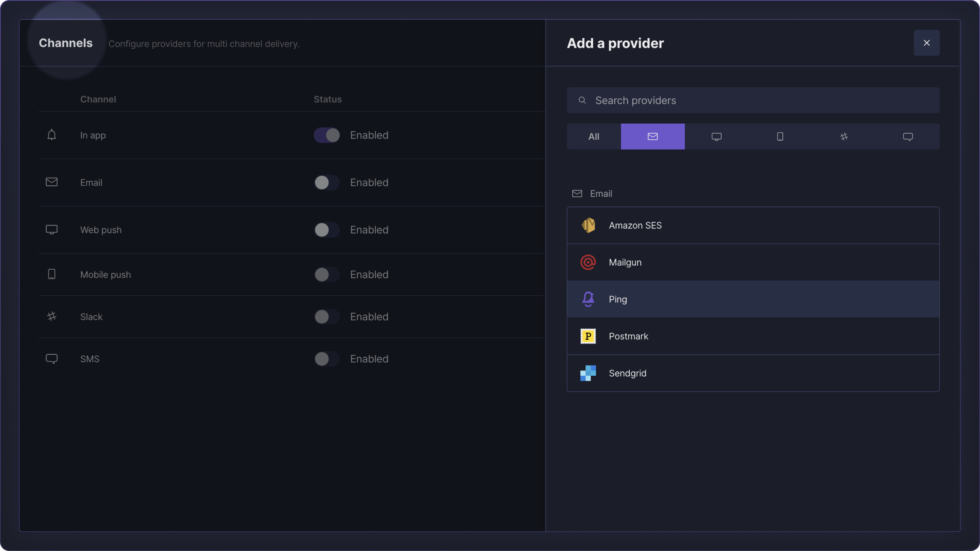980x551 pixels.
Task: Click the Mailgun target logo icon
Action: click(588, 262)
